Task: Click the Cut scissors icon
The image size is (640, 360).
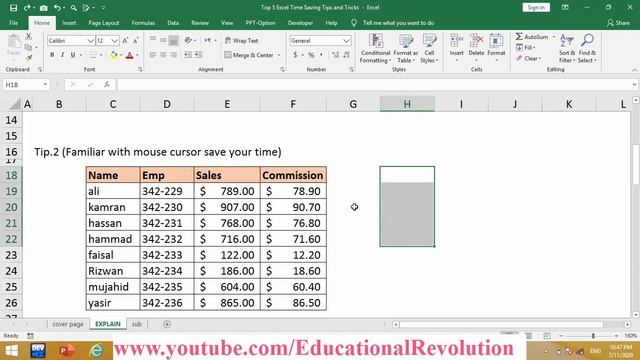Action: point(29,37)
